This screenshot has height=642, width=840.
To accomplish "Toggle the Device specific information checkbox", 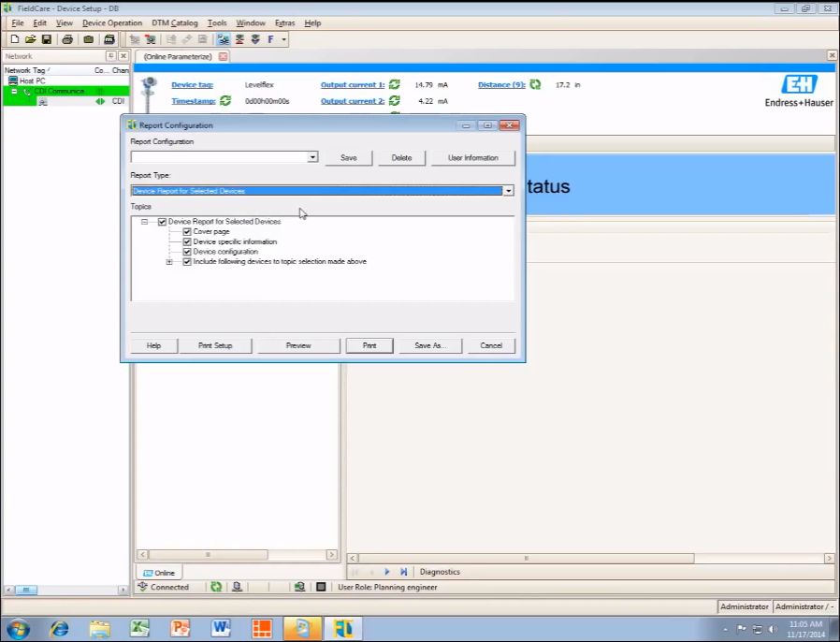I will (187, 241).
